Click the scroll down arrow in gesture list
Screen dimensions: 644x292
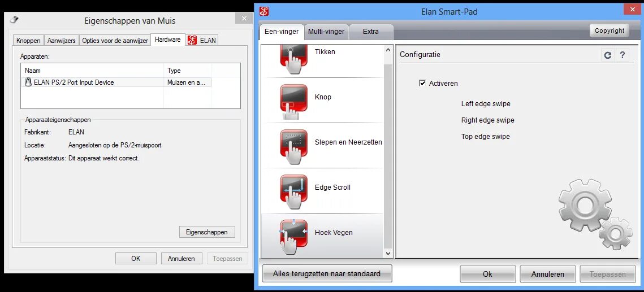(x=388, y=254)
